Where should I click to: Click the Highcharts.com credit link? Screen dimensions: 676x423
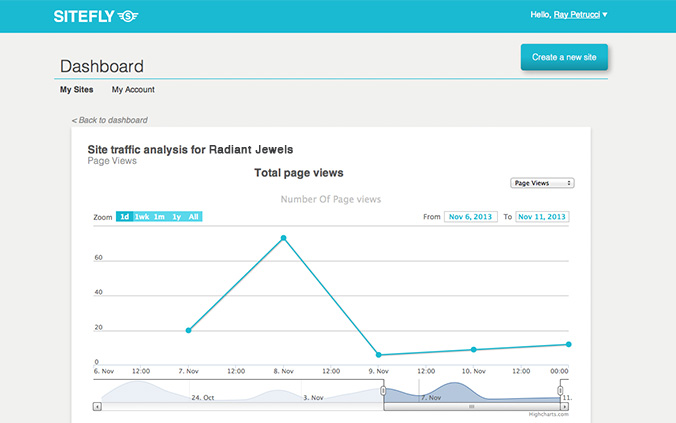(x=548, y=414)
